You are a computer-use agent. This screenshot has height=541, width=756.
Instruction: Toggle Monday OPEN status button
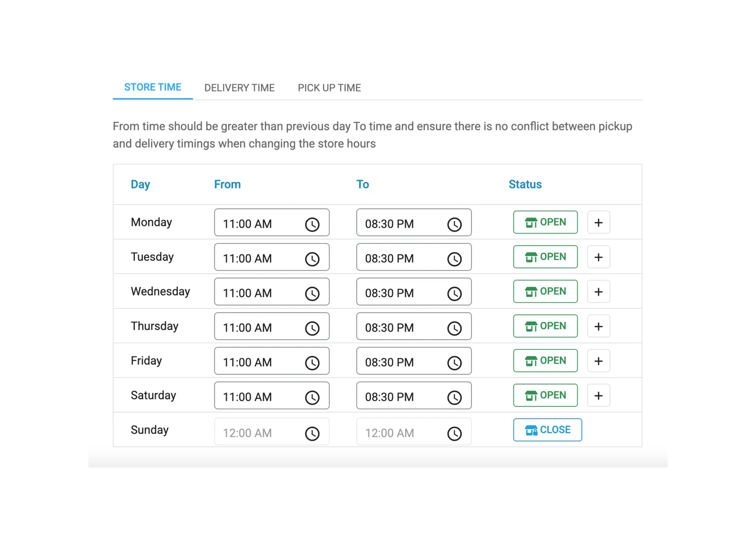coord(545,222)
